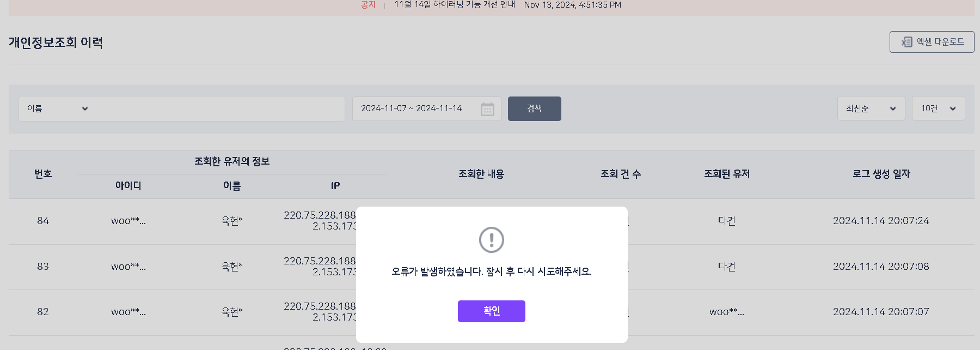980x350 pixels.
Task: Click the 검색 search button
Action: (534, 108)
